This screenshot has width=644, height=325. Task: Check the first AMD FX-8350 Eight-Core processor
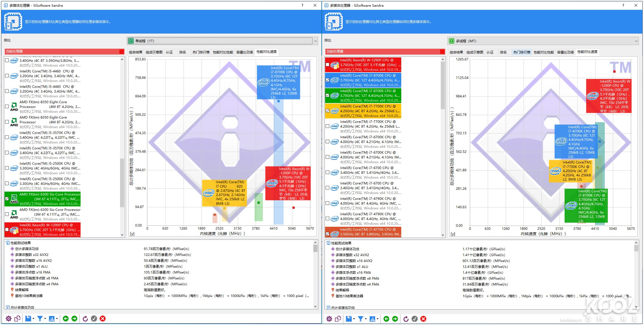coord(7,106)
